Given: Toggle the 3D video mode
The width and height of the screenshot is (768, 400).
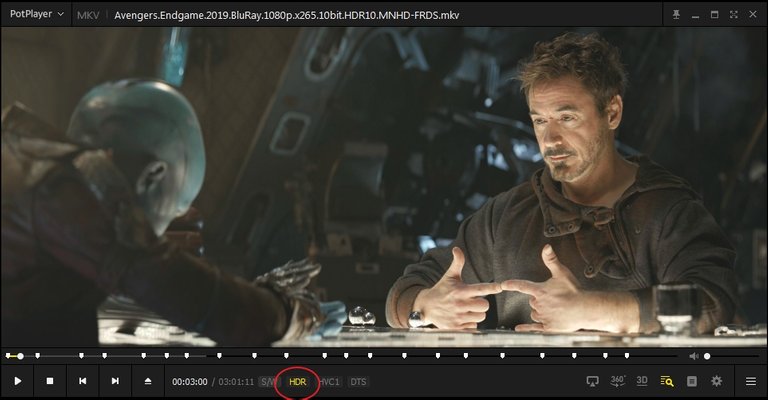Looking at the screenshot, I should tap(642, 381).
